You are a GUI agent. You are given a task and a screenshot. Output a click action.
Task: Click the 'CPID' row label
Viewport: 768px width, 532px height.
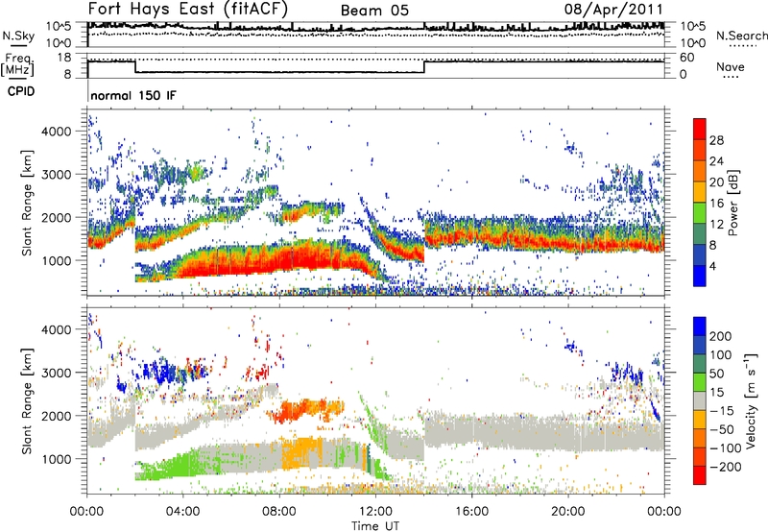pos(21,91)
